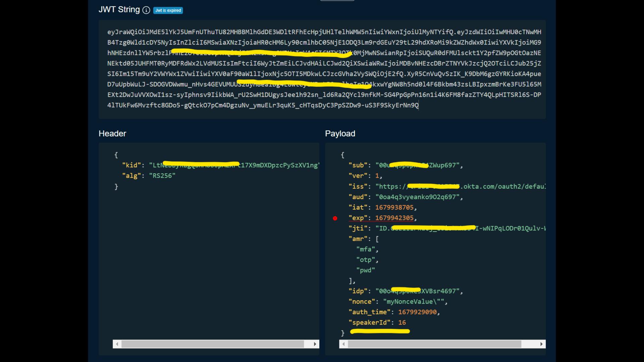Image resolution: width=644 pixels, height=362 pixels.
Task: Click the "Payload" section heading
Action: pos(340,134)
